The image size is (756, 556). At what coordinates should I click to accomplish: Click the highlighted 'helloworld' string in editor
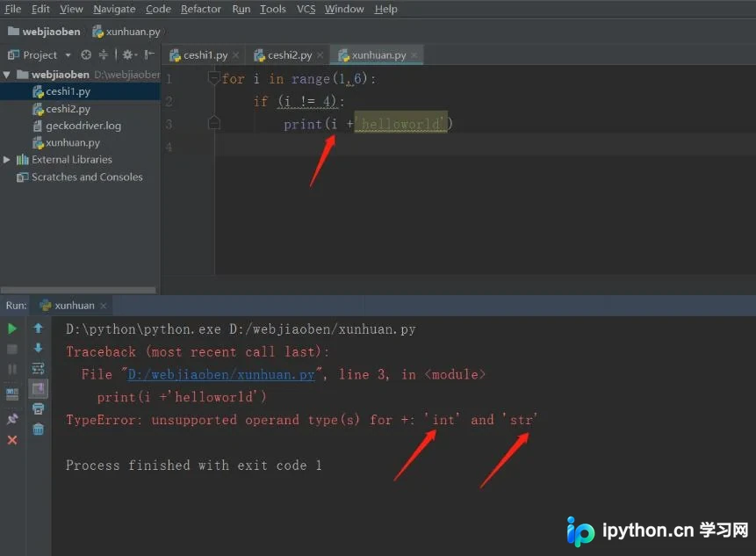(x=400, y=124)
